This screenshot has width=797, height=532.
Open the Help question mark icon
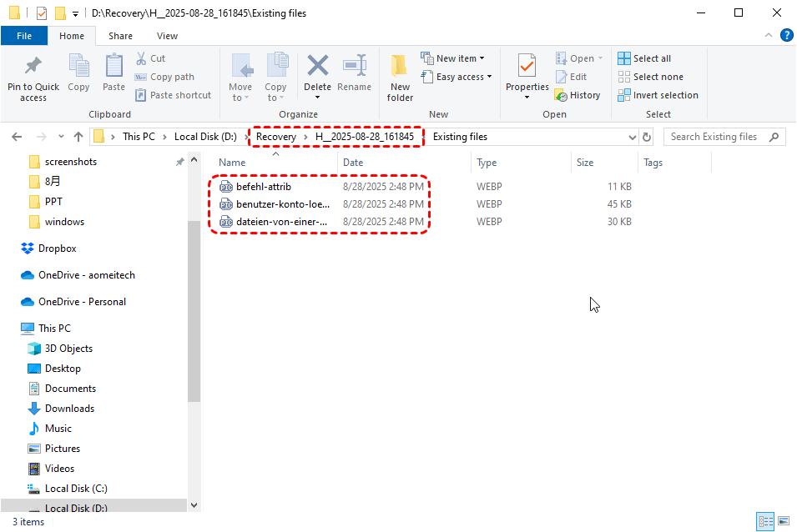pos(786,35)
